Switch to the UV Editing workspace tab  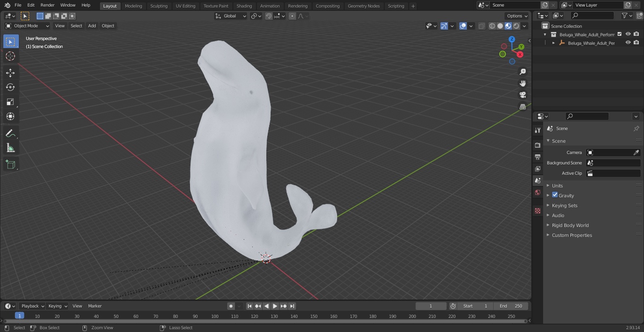[185, 6]
